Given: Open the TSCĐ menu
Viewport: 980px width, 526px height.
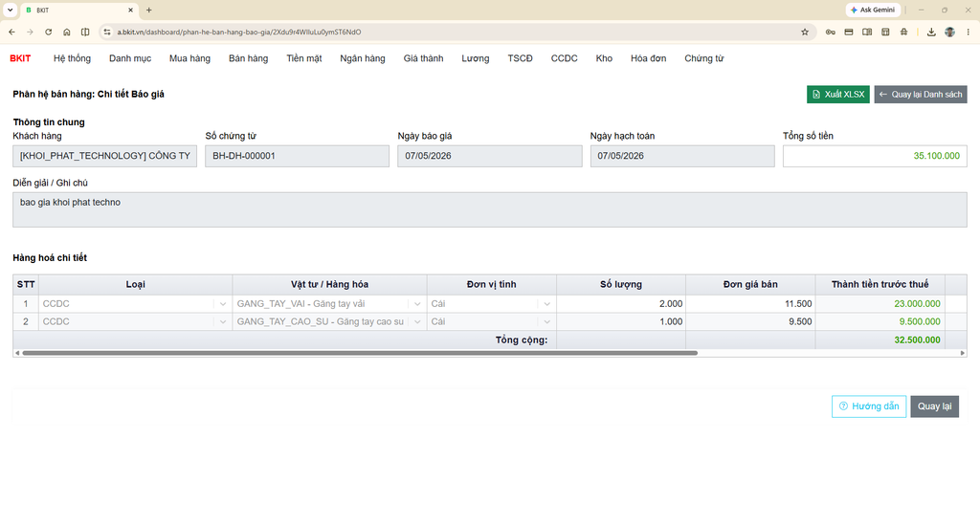Looking at the screenshot, I should (x=520, y=58).
